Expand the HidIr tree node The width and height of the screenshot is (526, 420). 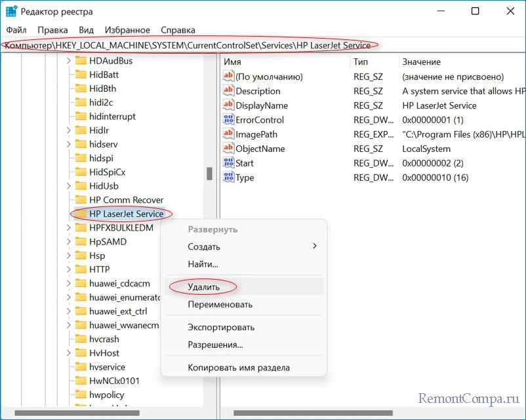[x=68, y=130]
